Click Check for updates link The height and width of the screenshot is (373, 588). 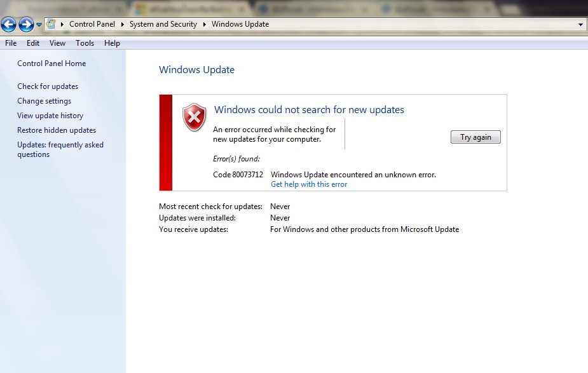pos(48,86)
